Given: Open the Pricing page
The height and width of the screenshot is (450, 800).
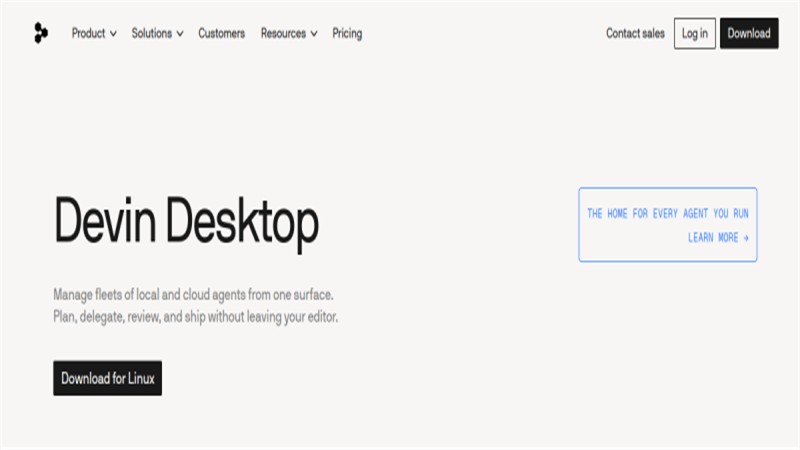Looking at the screenshot, I should coord(347,33).
